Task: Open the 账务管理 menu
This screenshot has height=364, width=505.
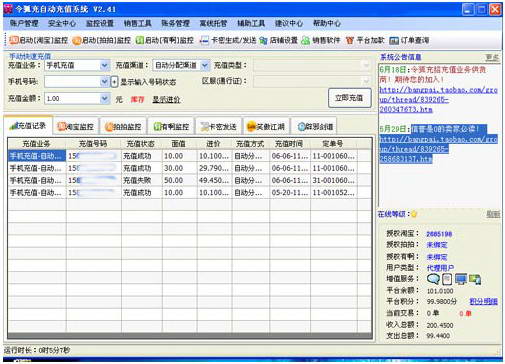Action: pos(175,23)
